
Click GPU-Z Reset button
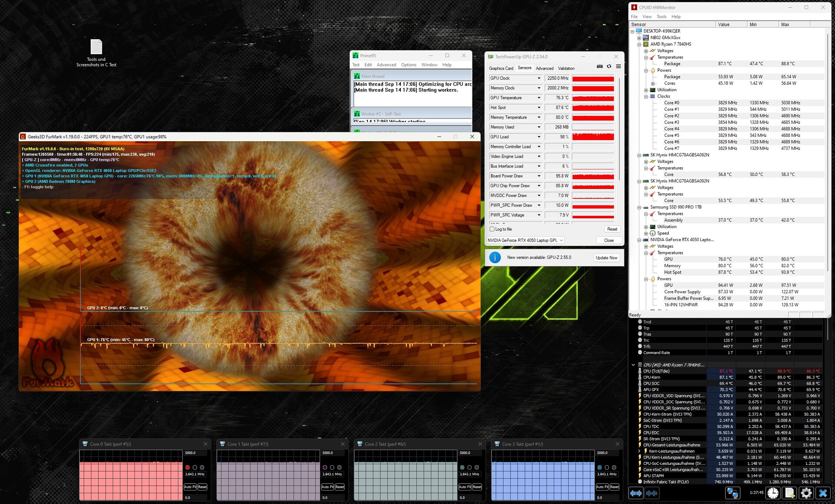tap(612, 229)
